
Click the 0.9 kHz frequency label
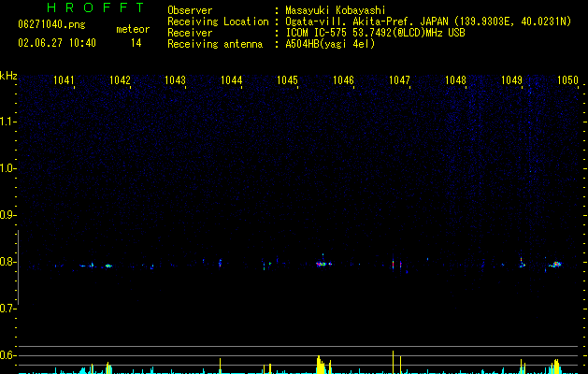[7, 215]
